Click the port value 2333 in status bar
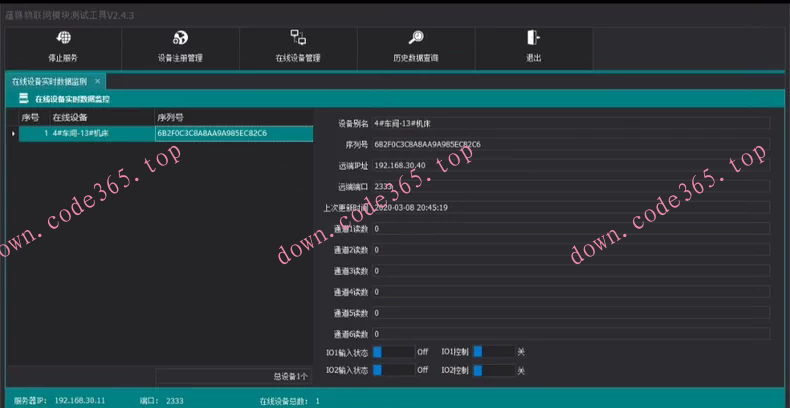The height and width of the screenshot is (408, 790). (175, 401)
